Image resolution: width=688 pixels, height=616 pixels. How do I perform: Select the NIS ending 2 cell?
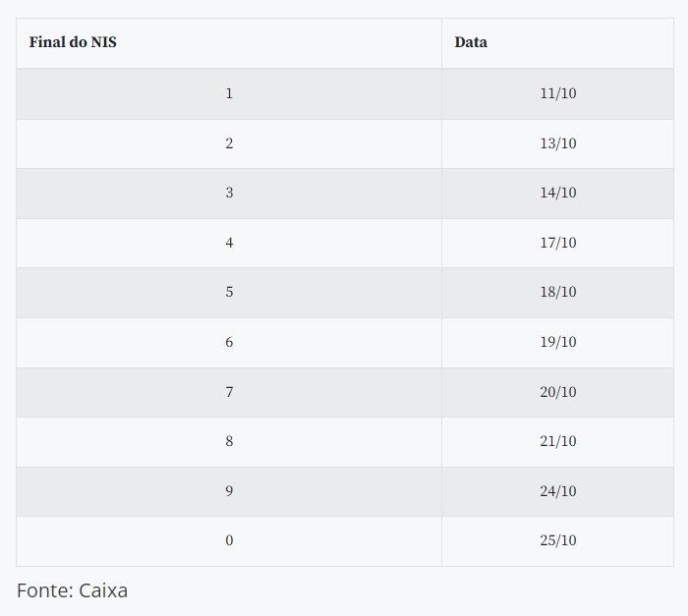[x=229, y=143]
